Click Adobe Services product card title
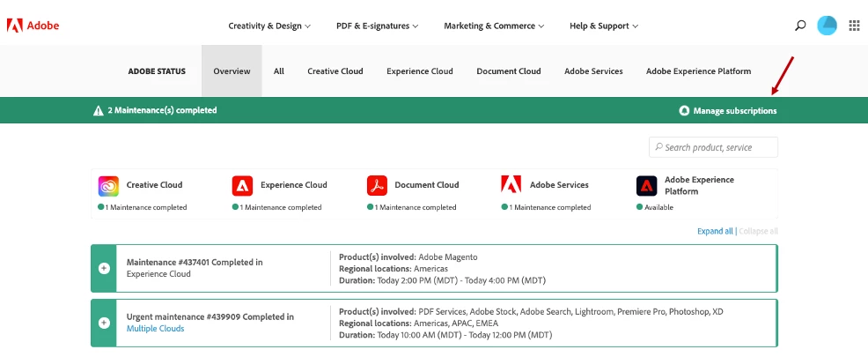 pyautogui.click(x=559, y=184)
